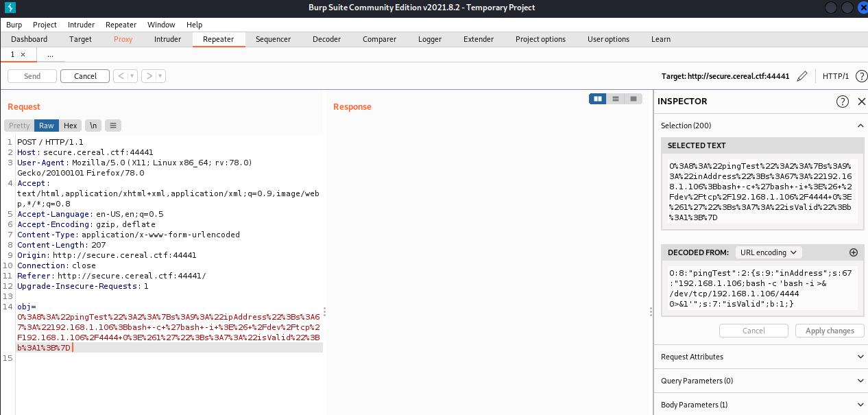Open the URL encoding dropdown
Viewport: 868px width, 415px height.
tap(768, 252)
